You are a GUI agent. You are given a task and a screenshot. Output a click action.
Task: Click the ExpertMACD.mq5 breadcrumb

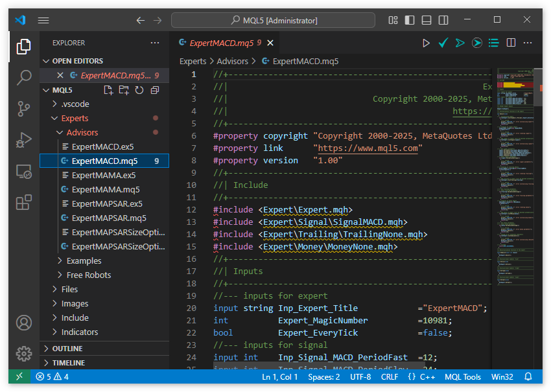(300, 61)
